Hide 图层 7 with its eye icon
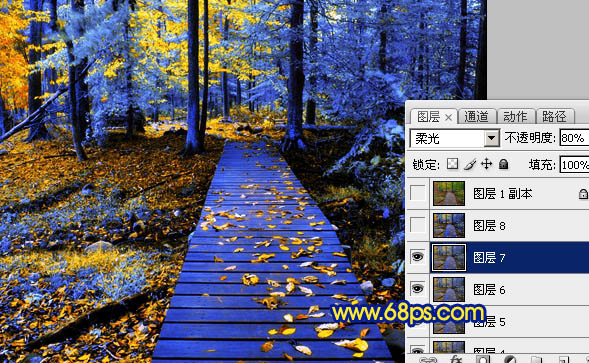Viewport: 589px width, 363px height. click(417, 257)
